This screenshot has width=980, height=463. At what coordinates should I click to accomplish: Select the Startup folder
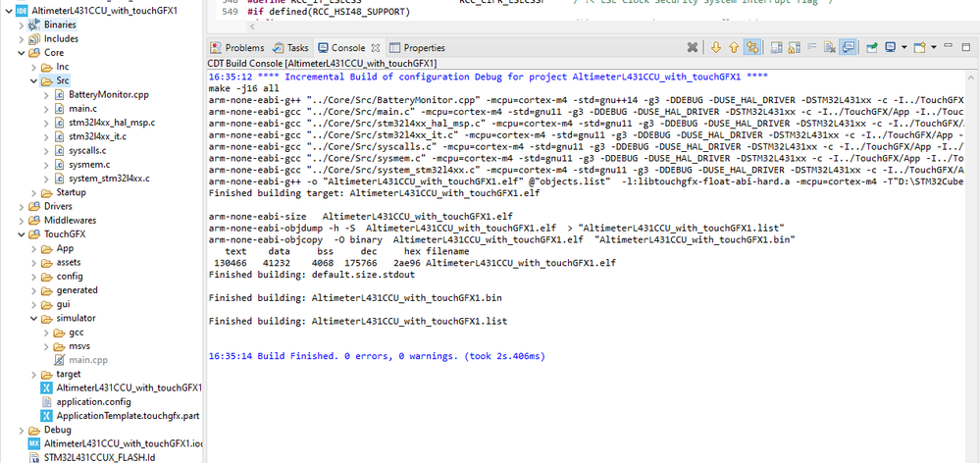[63, 192]
